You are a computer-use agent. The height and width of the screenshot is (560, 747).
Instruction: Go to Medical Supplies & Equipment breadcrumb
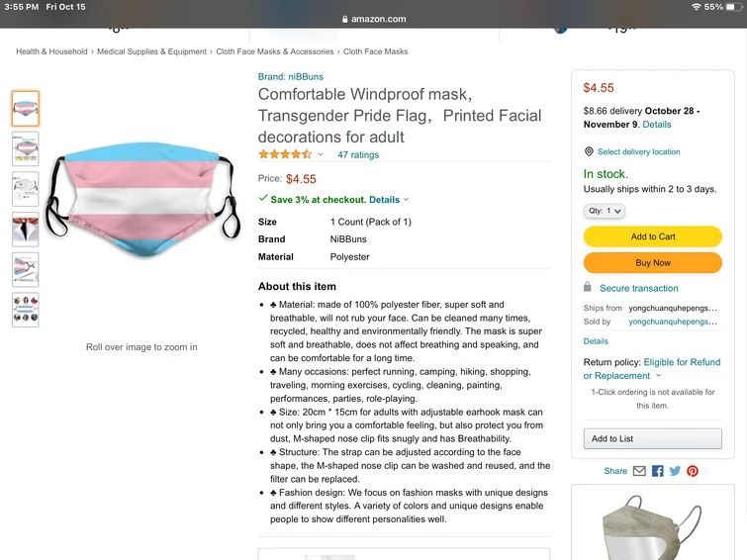(151, 51)
